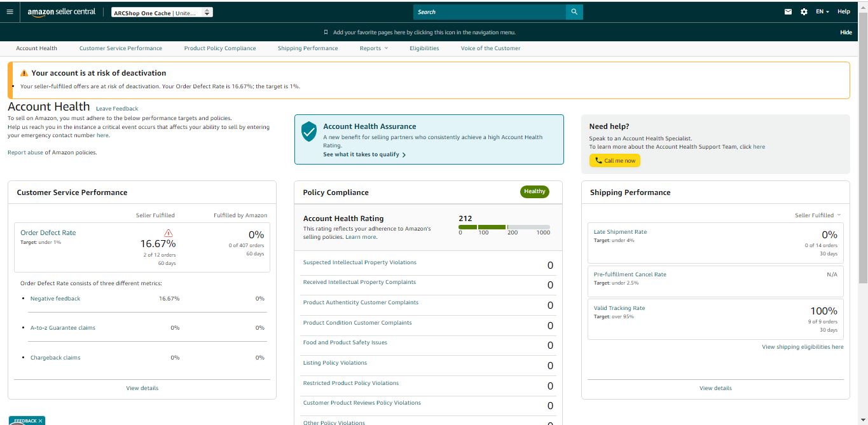Open Product Condition Customer Complaints
The image size is (868, 425).
(x=357, y=323)
